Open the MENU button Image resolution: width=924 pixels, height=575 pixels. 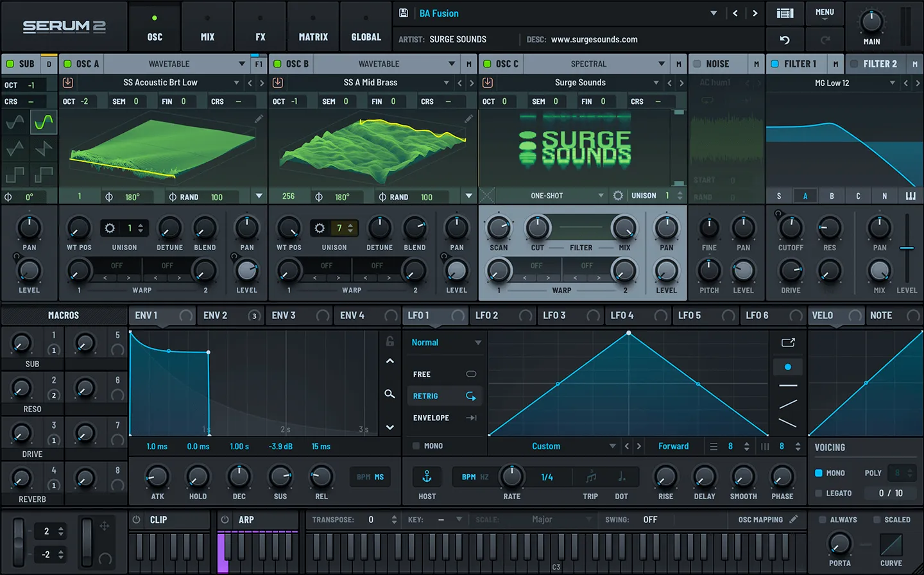pyautogui.click(x=825, y=13)
